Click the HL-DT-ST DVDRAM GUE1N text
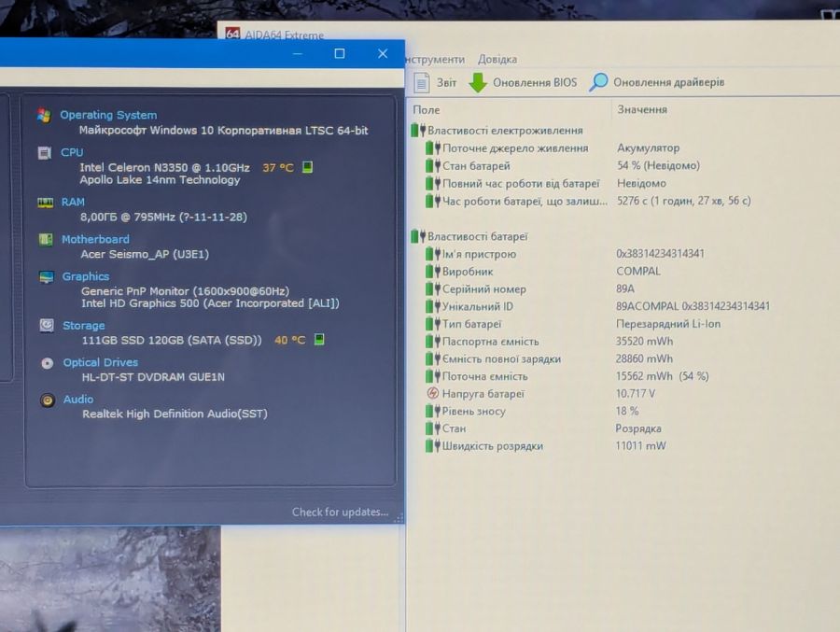 click(x=153, y=377)
